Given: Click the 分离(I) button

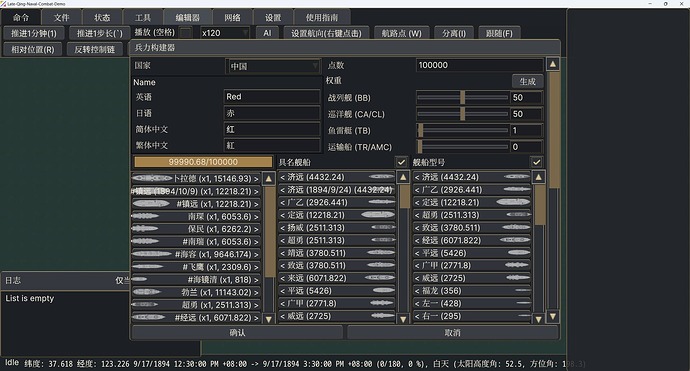Looking at the screenshot, I should pos(454,33).
